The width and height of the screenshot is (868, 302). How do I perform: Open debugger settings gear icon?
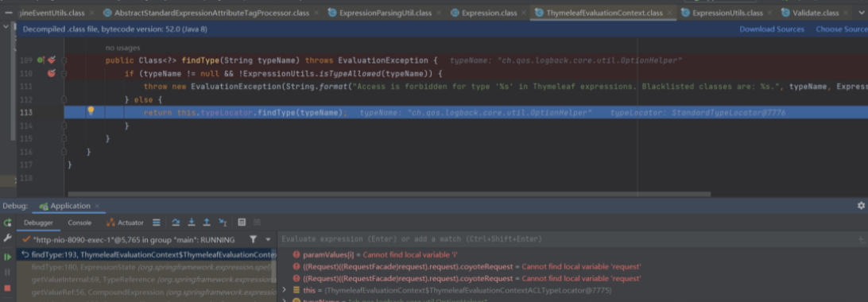(861, 206)
